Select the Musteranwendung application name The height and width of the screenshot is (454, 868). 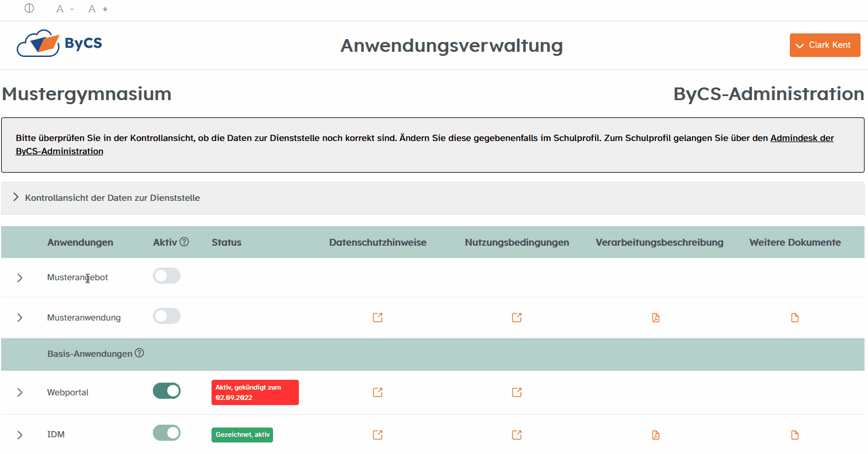[84, 318]
